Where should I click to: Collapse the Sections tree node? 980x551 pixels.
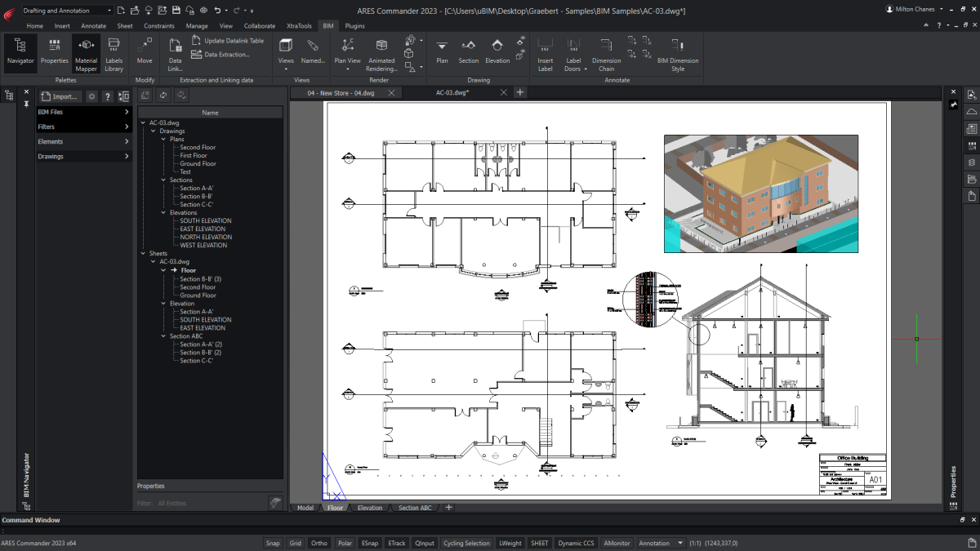(164, 180)
